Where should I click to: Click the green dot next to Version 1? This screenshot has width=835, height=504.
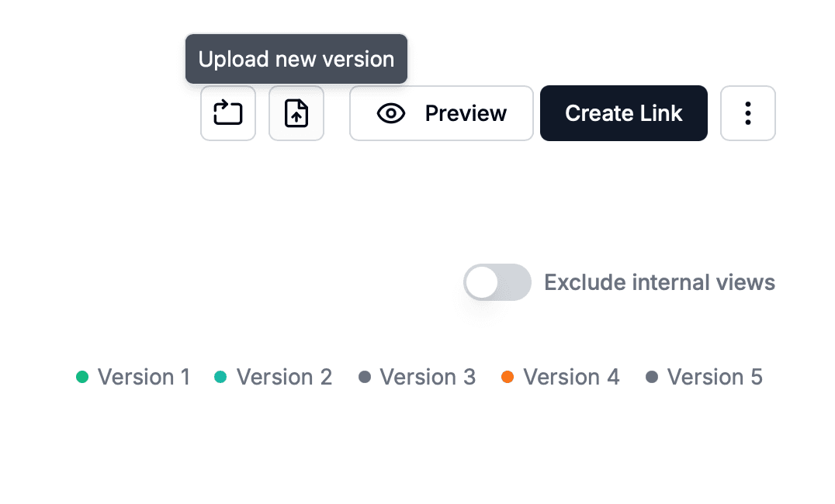[x=82, y=377]
